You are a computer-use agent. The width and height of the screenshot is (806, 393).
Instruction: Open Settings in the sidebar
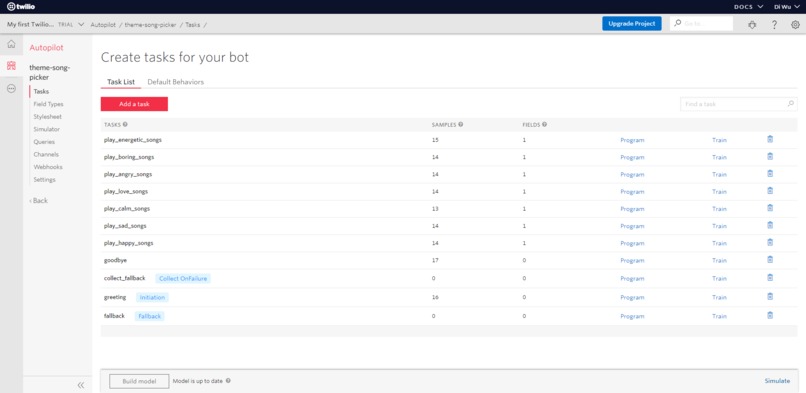(x=44, y=180)
